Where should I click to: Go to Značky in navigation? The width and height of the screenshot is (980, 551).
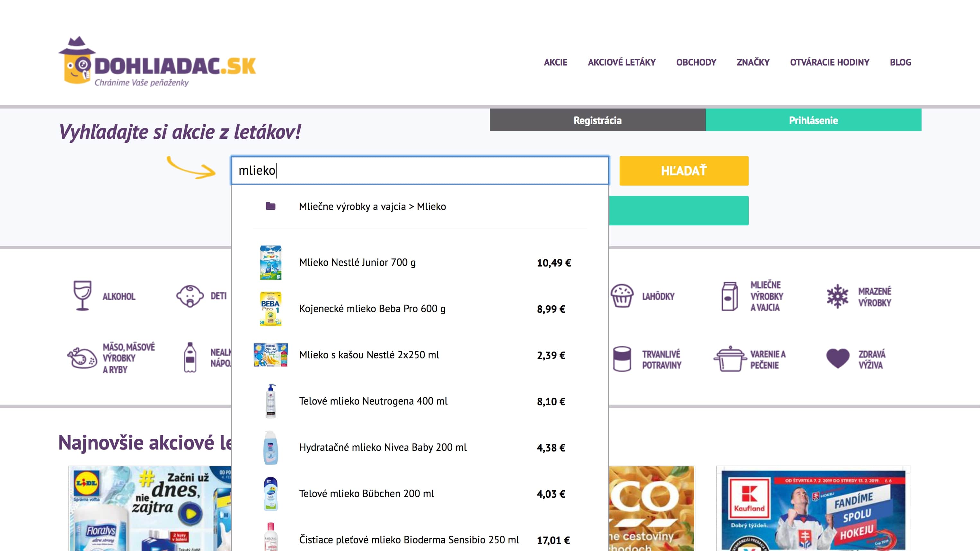coord(753,62)
